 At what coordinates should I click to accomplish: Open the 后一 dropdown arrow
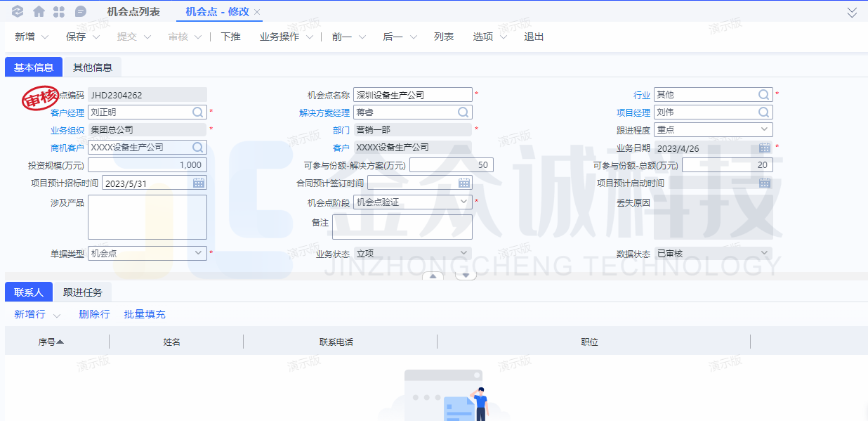[413, 37]
